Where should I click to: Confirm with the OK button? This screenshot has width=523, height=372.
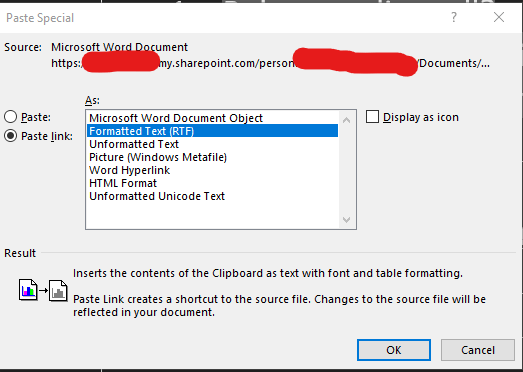(394, 350)
